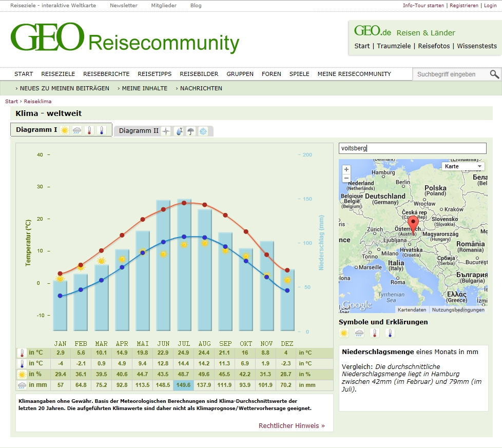Image resolution: width=502 pixels, height=448 pixels.
Task: Click sun icon under Symbole und Erklärungen
Action: click(x=344, y=333)
